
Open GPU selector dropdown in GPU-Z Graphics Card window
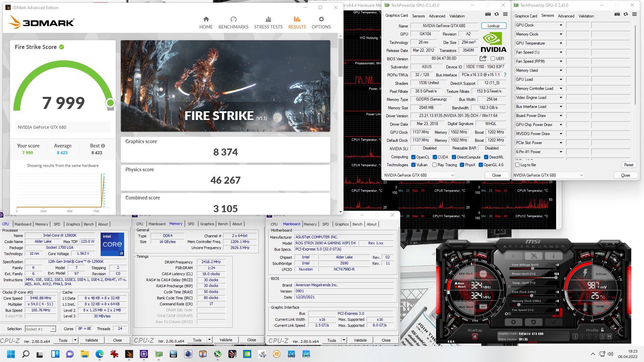[x=419, y=175]
